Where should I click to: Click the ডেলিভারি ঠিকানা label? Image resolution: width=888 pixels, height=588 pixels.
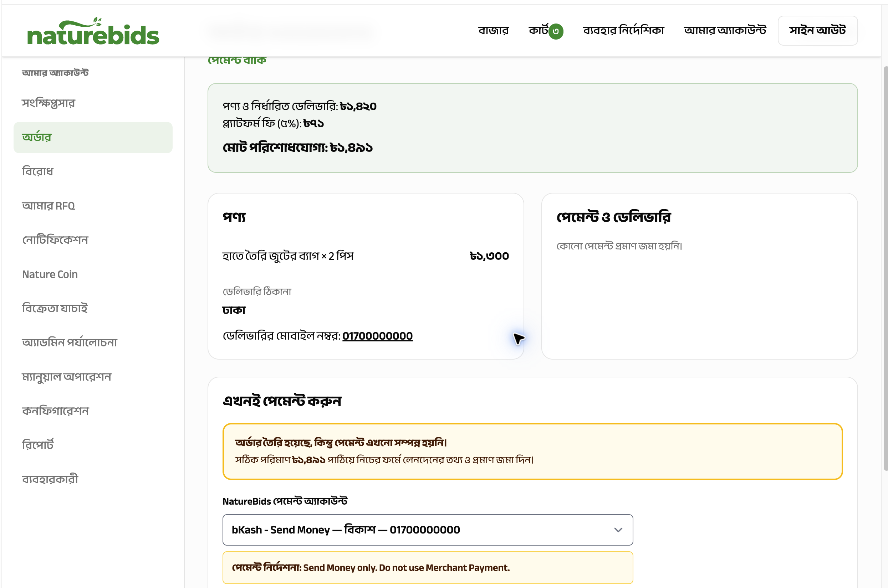pyautogui.click(x=257, y=292)
